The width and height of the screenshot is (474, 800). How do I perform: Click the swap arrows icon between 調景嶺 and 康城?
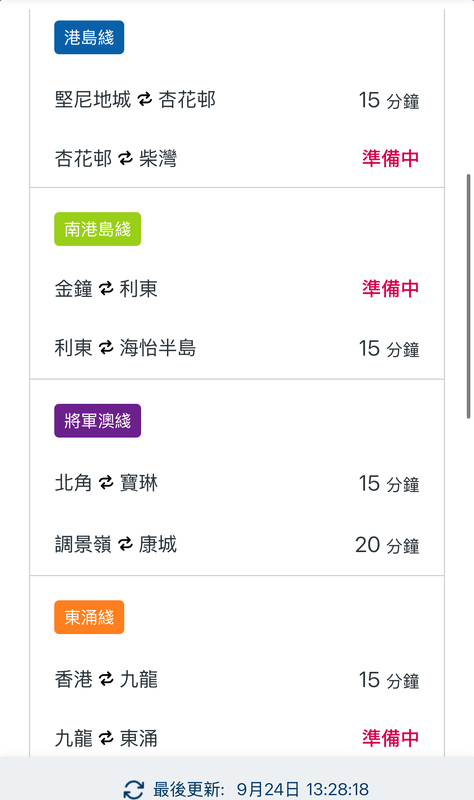click(x=126, y=544)
